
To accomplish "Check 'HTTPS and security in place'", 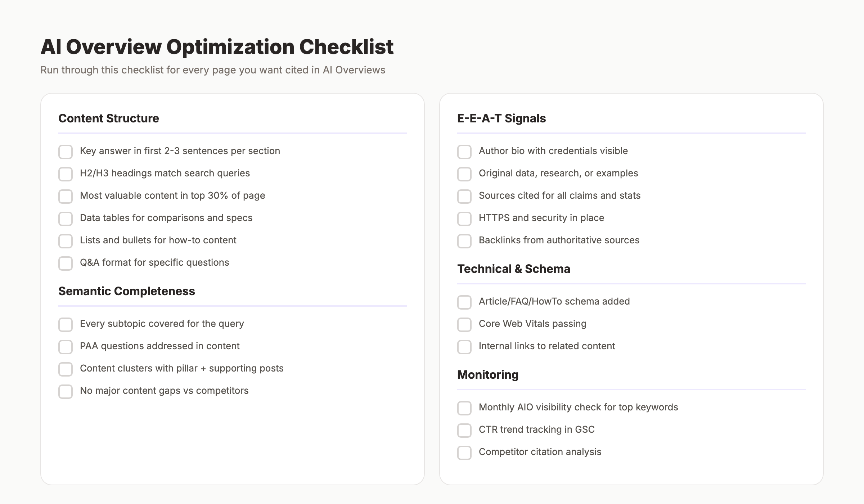I will point(464,219).
